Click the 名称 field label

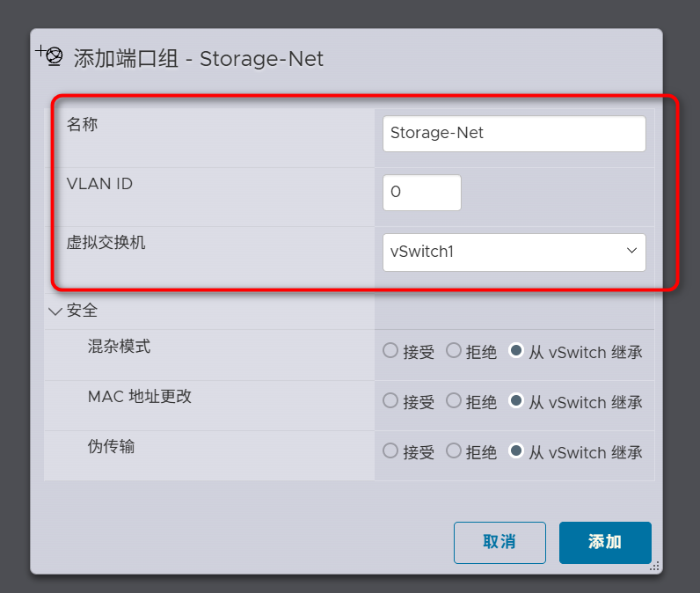[82, 124]
